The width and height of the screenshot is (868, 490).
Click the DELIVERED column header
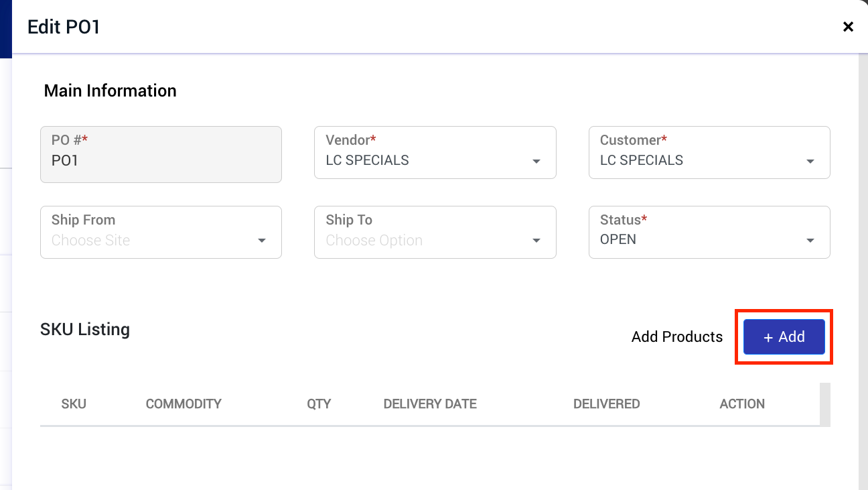[607, 404]
